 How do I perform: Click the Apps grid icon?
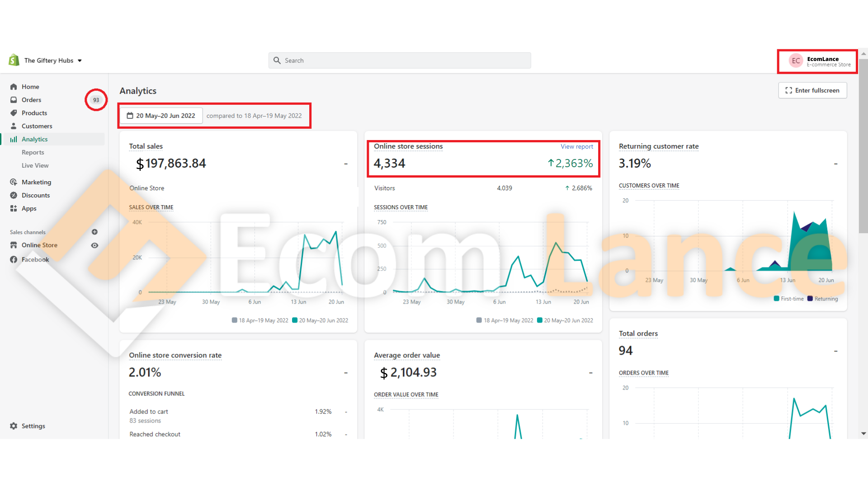pos(14,208)
